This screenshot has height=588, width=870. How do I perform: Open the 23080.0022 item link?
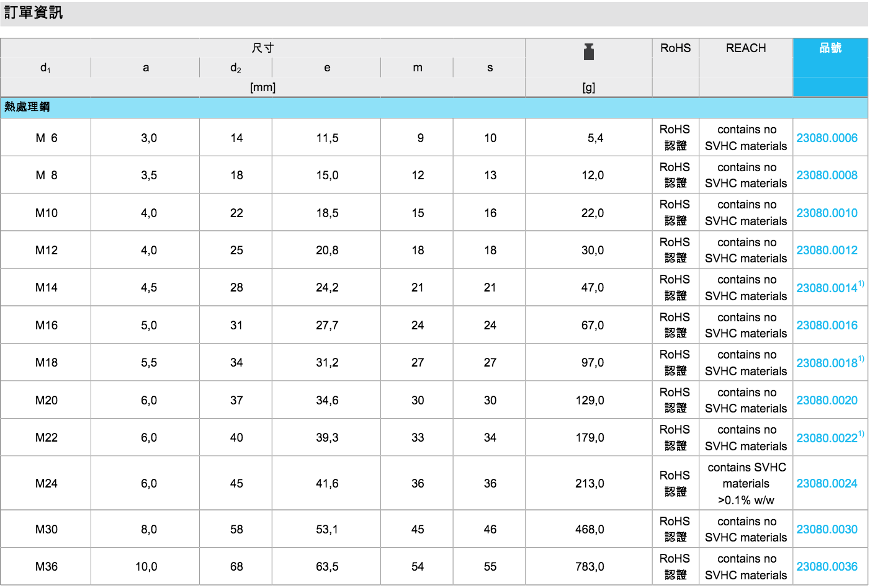point(827,438)
